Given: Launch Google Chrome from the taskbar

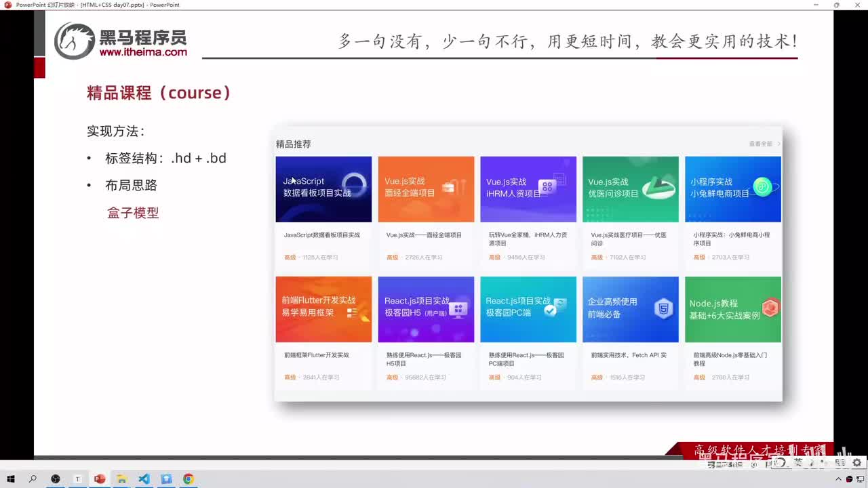Looking at the screenshot, I should click(x=189, y=479).
